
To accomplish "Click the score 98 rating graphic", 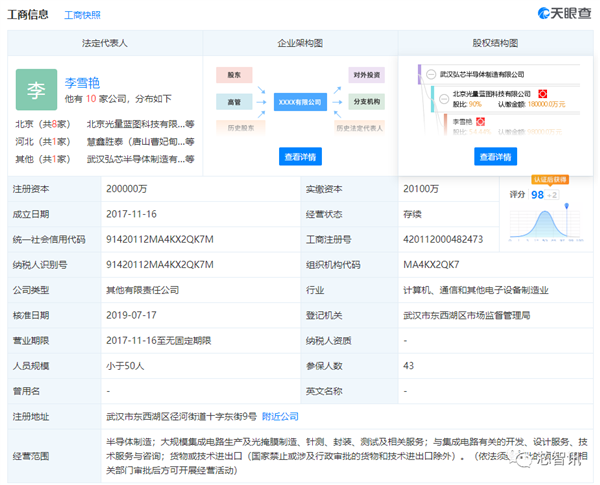I will (x=544, y=215).
